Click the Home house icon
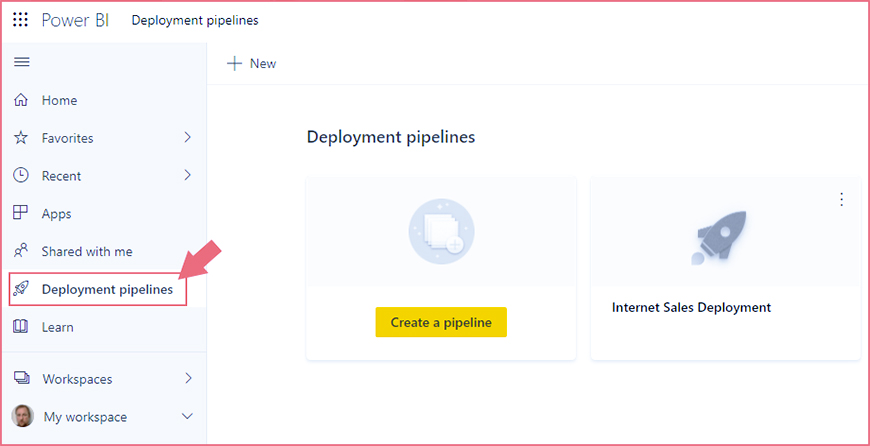This screenshot has height=446, width=870. (x=21, y=100)
